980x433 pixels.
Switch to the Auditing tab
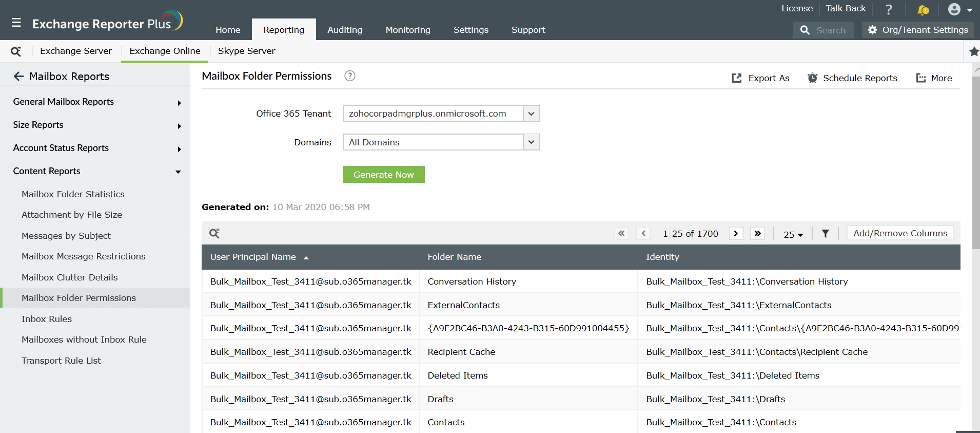[345, 30]
